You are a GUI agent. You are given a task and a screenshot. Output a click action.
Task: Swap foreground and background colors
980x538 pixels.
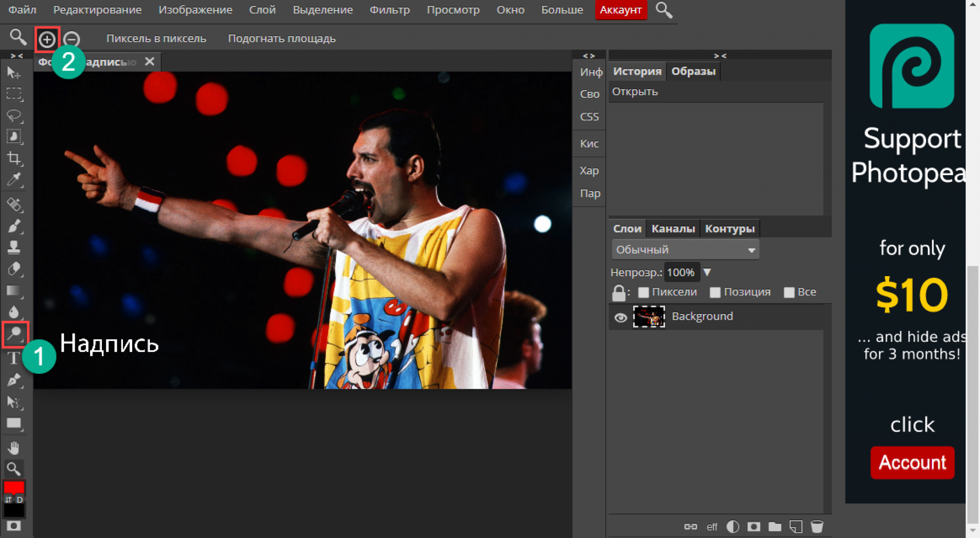[x=8, y=499]
